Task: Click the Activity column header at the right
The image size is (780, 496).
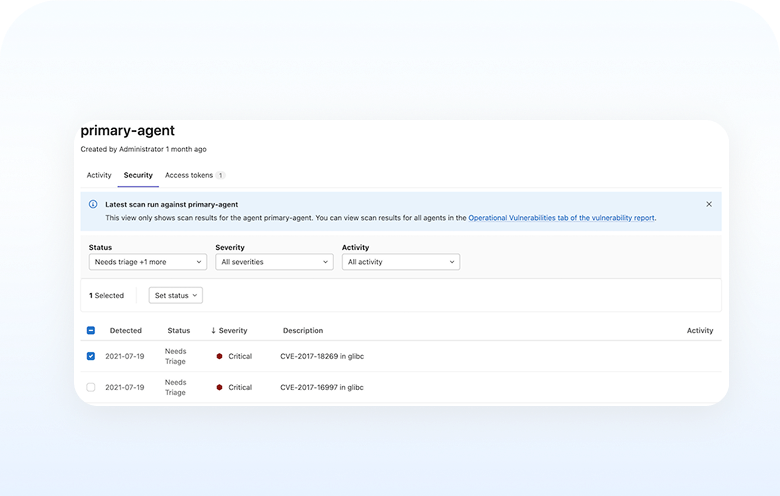Action: [x=699, y=330]
